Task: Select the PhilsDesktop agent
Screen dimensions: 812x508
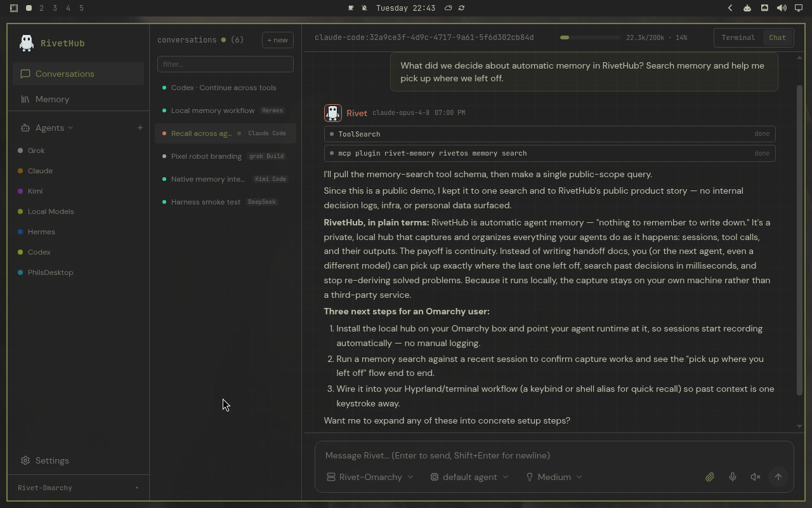Action: coord(79,272)
